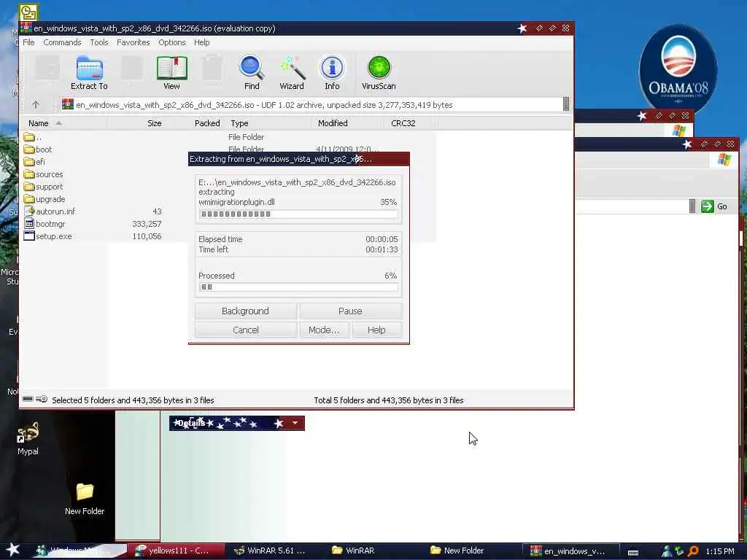
Task: Sort by the Packed column header
Action: point(196,123)
